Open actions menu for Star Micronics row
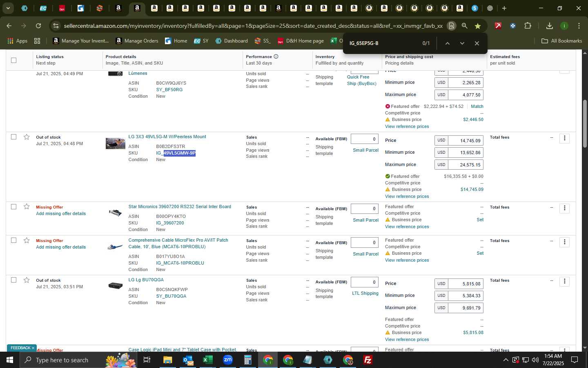The height and width of the screenshot is (368, 588). click(x=565, y=208)
